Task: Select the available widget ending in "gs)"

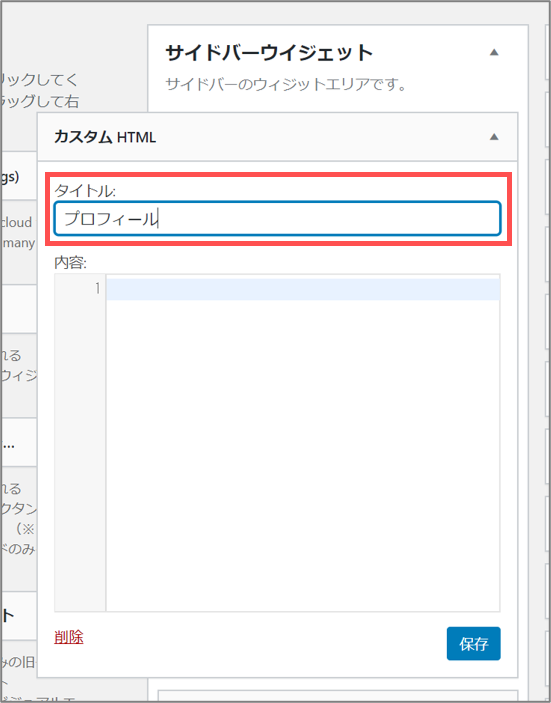Action: (18, 176)
